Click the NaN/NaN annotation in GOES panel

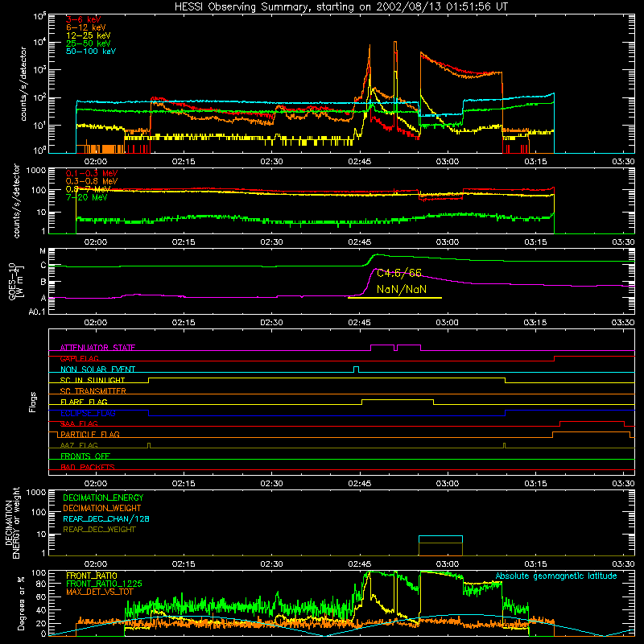coord(402,289)
